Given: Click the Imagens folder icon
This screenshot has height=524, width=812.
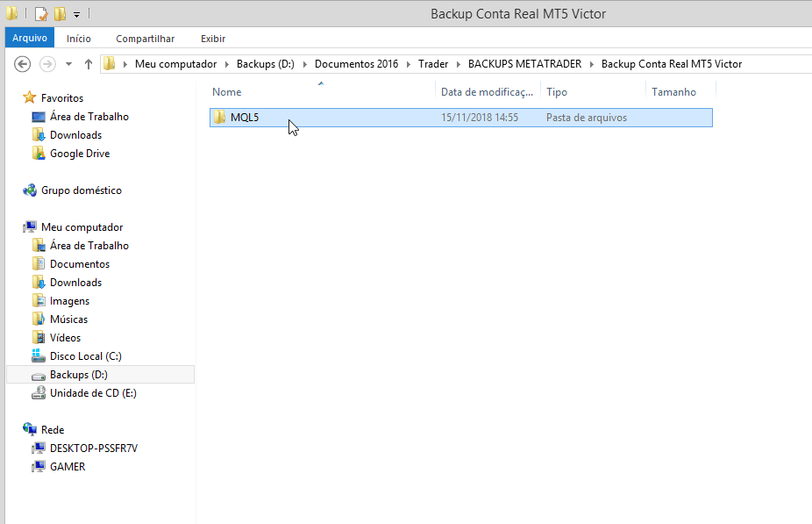Looking at the screenshot, I should [39, 300].
